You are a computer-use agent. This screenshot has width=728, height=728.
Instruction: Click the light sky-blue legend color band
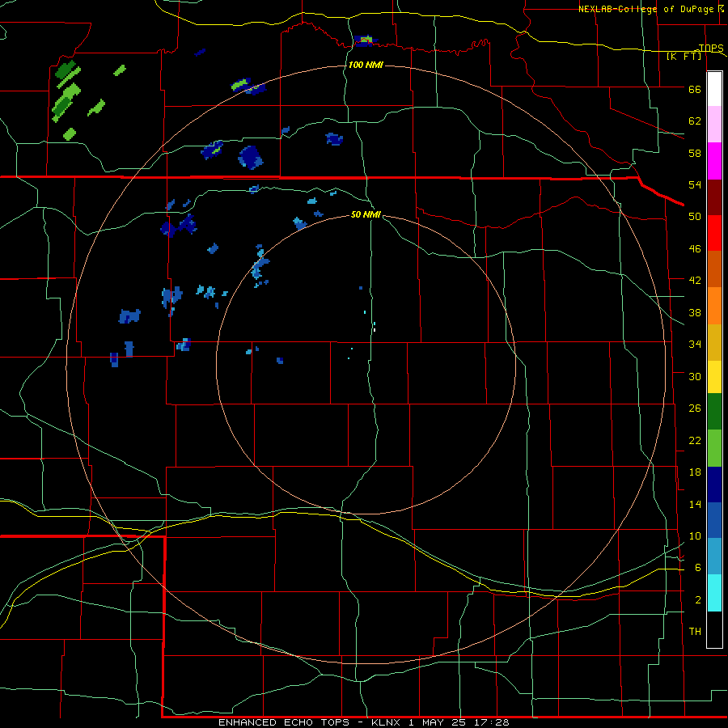[x=714, y=557]
